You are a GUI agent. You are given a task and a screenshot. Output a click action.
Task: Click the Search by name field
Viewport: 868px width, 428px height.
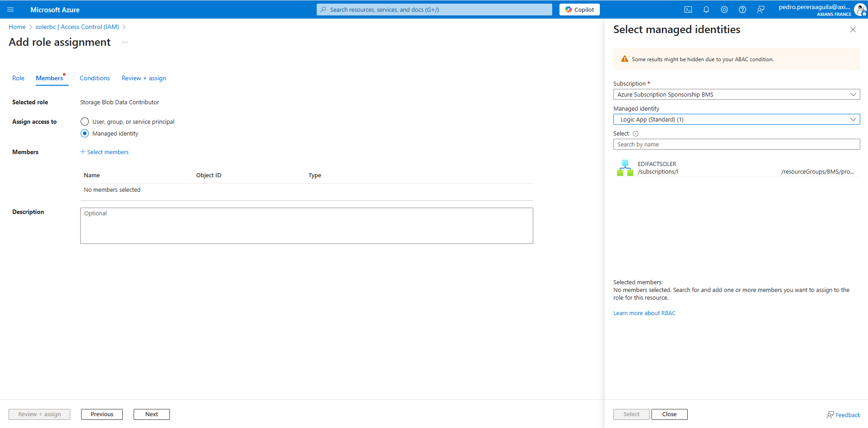click(736, 144)
